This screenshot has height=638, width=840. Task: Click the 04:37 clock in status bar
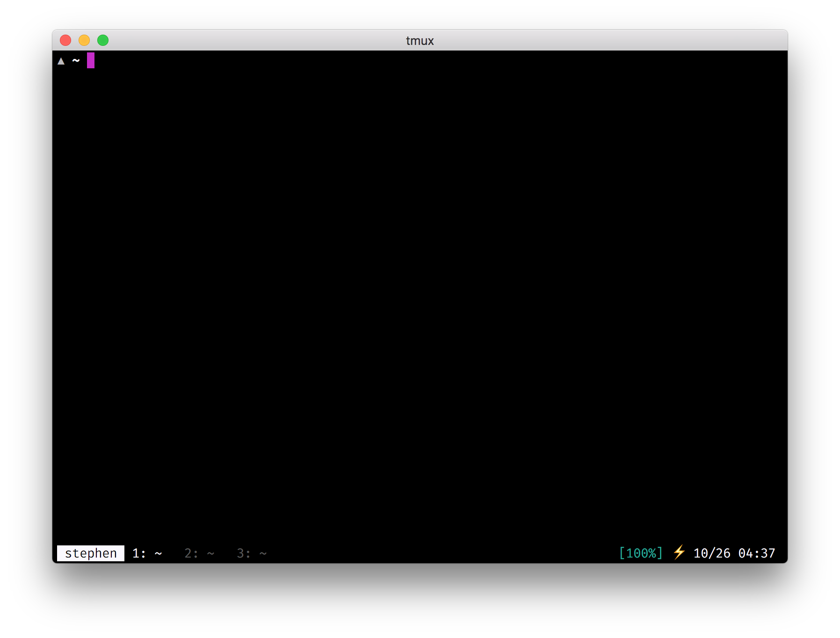(x=757, y=553)
